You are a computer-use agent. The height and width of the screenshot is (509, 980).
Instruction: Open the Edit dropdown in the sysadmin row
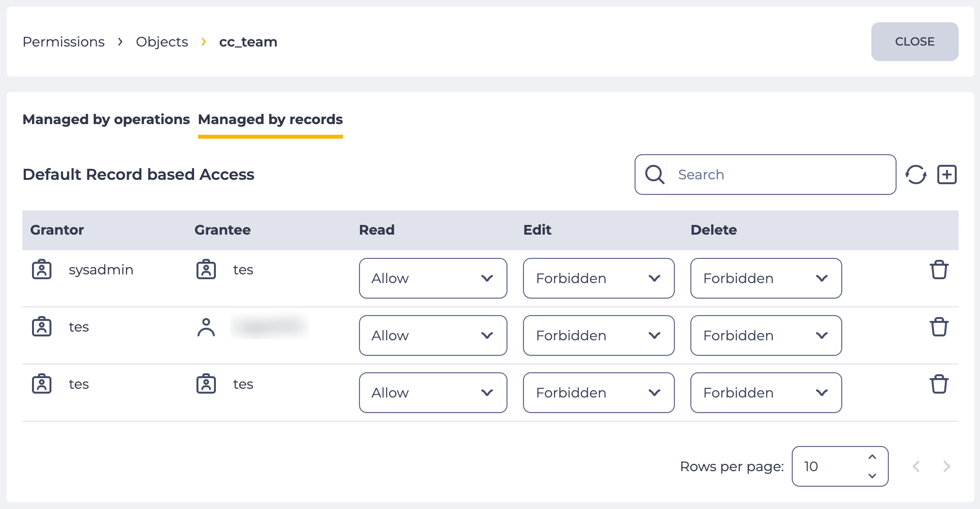point(599,278)
